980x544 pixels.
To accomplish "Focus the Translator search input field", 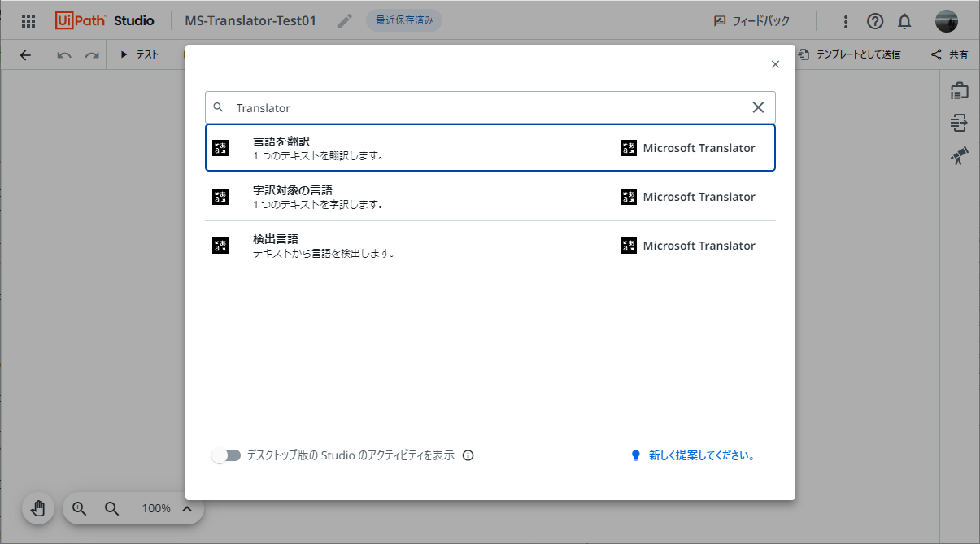I will [x=490, y=107].
